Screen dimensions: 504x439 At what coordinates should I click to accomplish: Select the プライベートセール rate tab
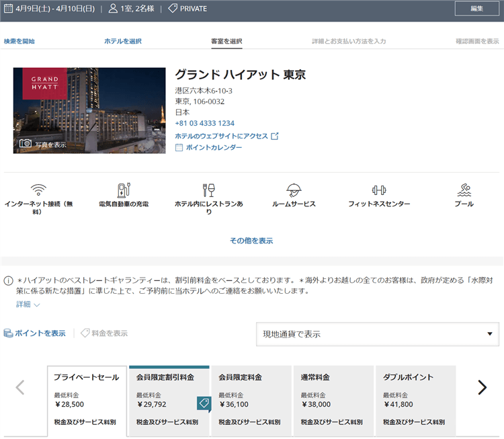87,400
